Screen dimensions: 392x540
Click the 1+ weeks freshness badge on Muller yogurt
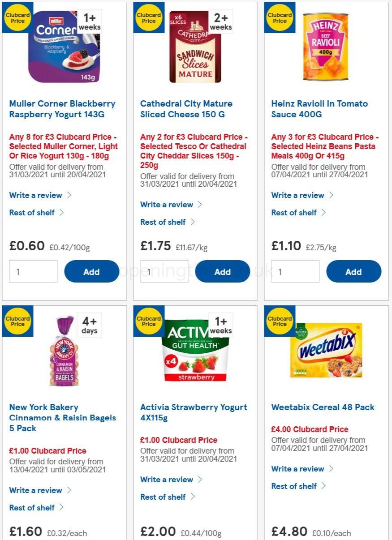89,21
